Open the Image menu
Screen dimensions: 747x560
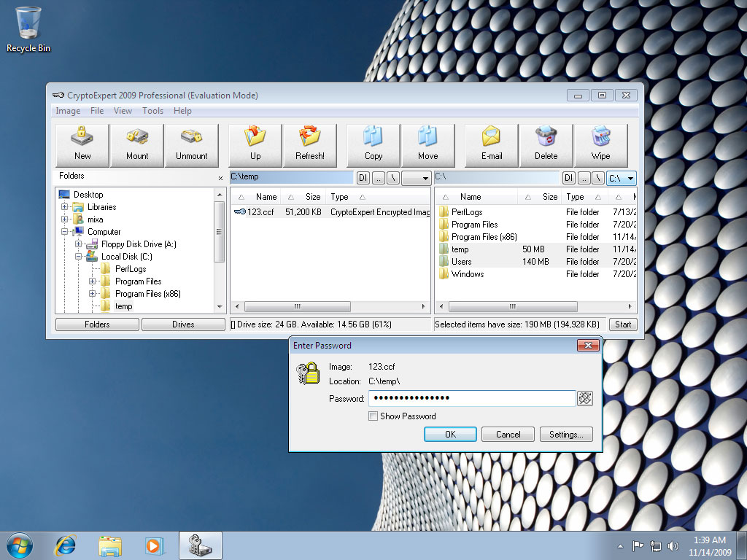[68, 111]
